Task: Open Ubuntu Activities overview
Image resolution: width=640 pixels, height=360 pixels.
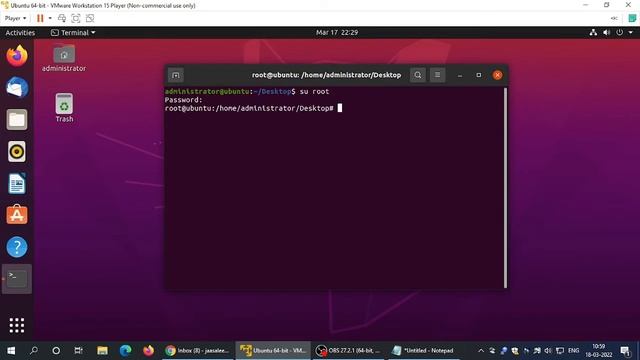Action: click(x=20, y=33)
